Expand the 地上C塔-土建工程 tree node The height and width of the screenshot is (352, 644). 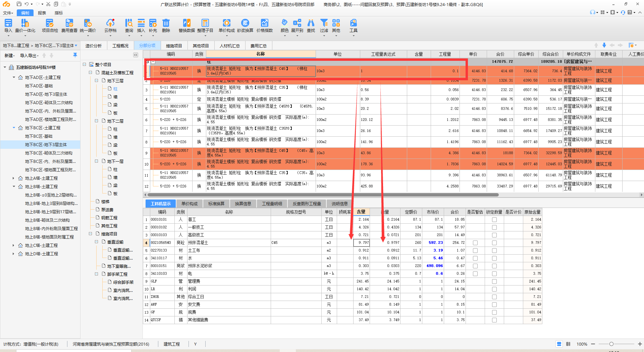tap(13, 246)
